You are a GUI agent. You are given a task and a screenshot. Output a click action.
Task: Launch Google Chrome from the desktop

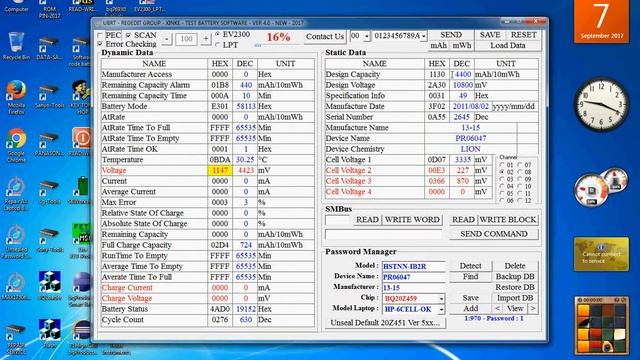16,145
